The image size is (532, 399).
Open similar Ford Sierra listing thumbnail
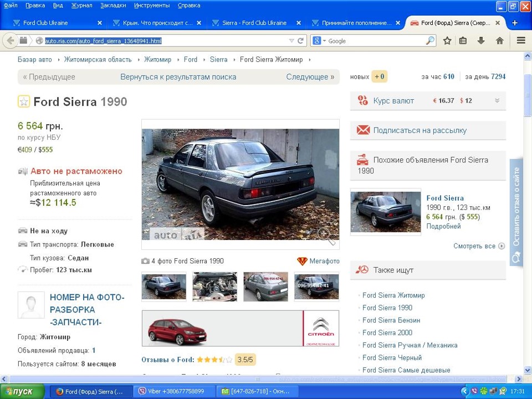386,212
